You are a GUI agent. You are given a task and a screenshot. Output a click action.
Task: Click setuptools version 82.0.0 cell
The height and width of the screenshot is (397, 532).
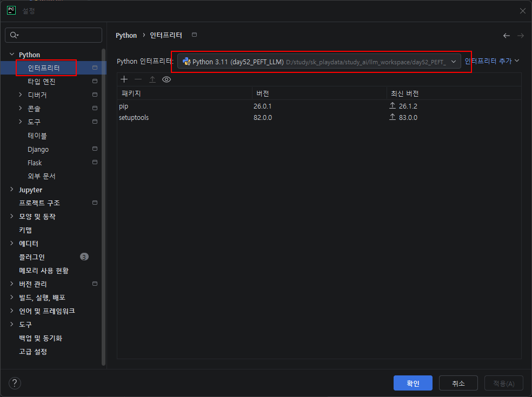[263, 117]
